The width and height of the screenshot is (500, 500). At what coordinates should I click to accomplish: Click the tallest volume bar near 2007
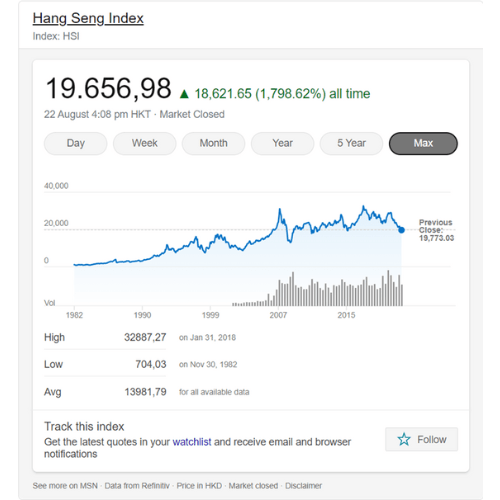[293, 289]
